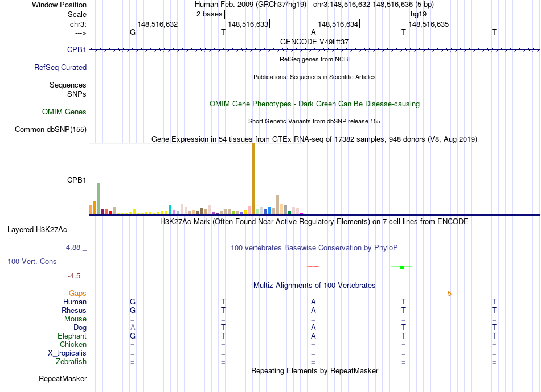Screen dimensions: 541x392
Task: Click the red PhyloP conservation mark
Action: (x=313, y=266)
